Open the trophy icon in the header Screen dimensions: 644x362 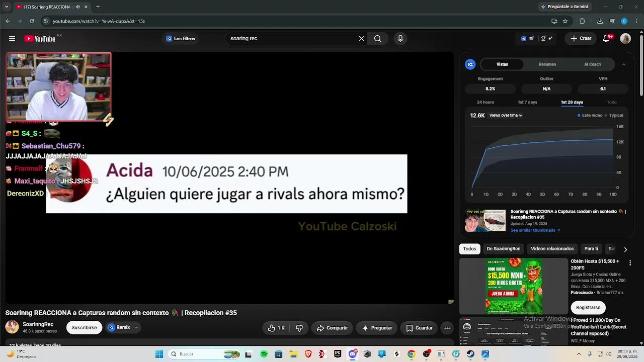click(543, 39)
